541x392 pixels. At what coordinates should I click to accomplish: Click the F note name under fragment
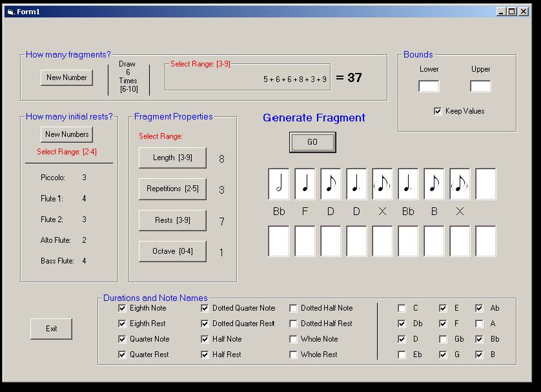coord(305,211)
